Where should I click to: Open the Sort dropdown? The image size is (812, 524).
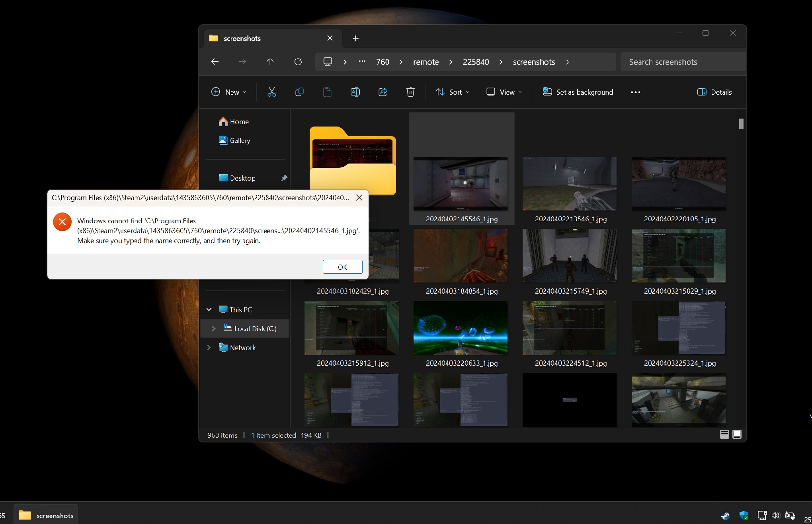tap(453, 92)
